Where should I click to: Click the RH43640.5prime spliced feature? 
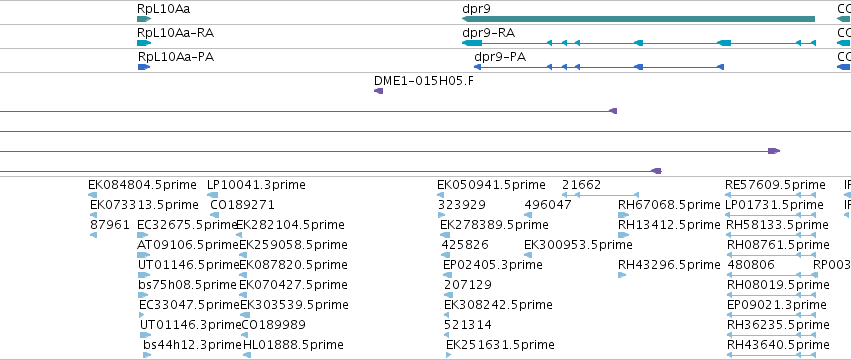(771, 355)
